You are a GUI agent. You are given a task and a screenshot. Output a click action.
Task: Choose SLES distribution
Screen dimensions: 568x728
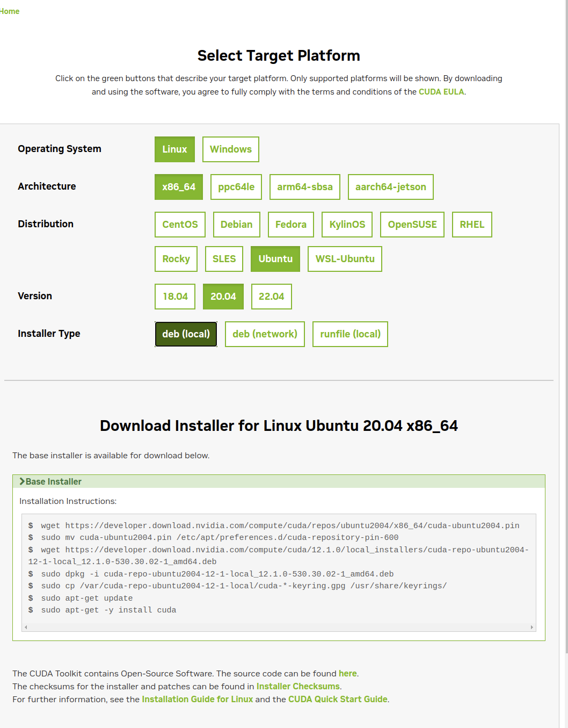pos(224,259)
